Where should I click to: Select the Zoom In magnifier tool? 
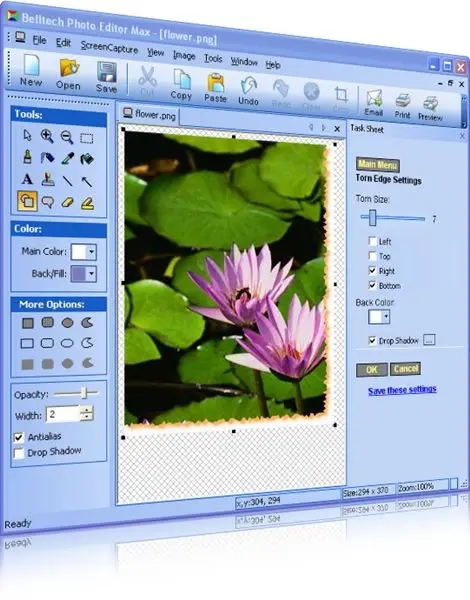coord(47,136)
